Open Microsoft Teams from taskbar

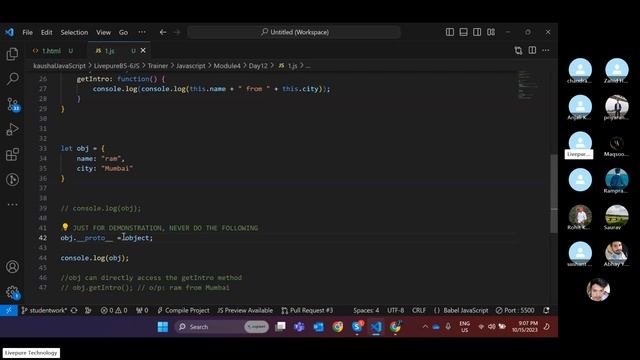[x=299, y=327]
